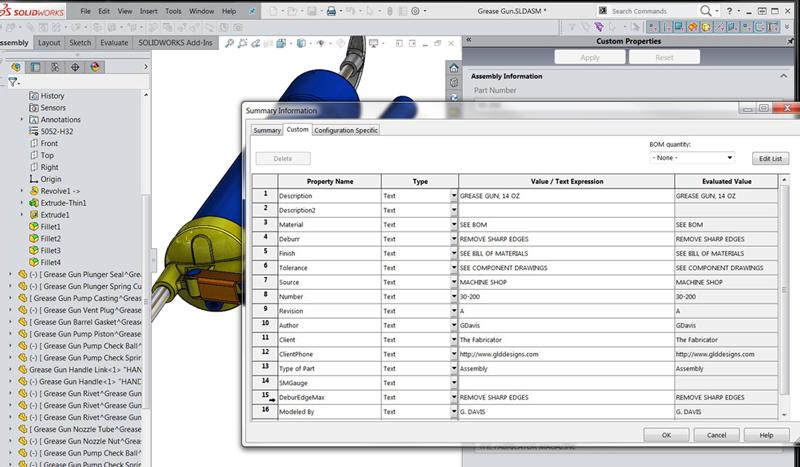Switch to the Configuration Specific tab
This screenshot has height=467, width=800.
[x=346, y=130]
